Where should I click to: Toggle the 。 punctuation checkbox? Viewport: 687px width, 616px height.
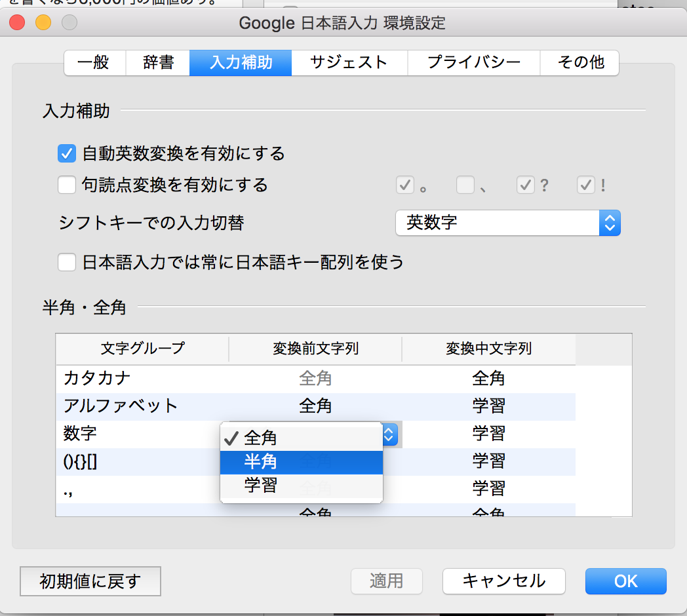pyautogui.click(x=405, y=185)
